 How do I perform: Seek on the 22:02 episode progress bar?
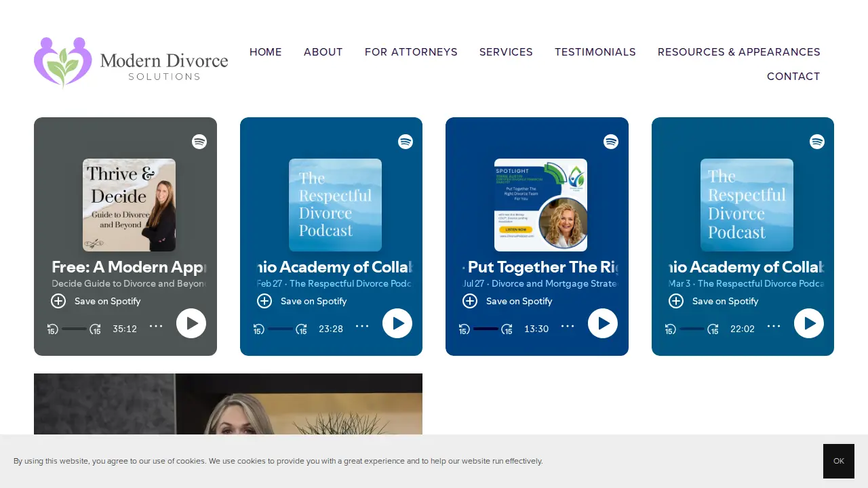click(x=692, y=329)
